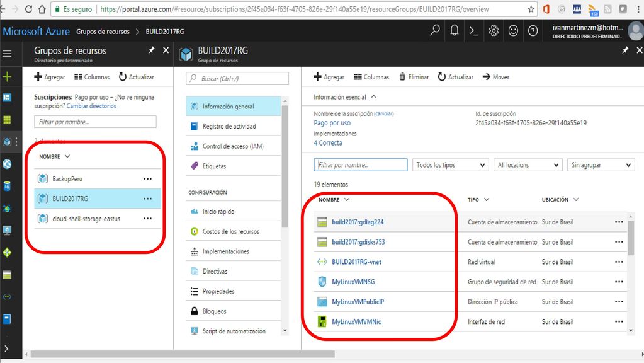The width and height of the screenshot is (644, 363).
Task: Sort resources by UBICACIÓN column
Action: (560, 199)
